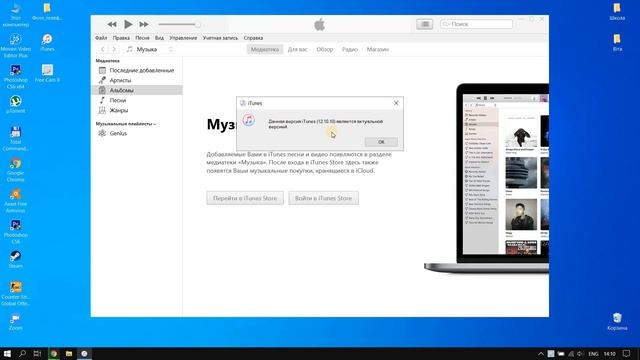
Task: Click the next track fast-forward button
Action: tap(144, 24)
